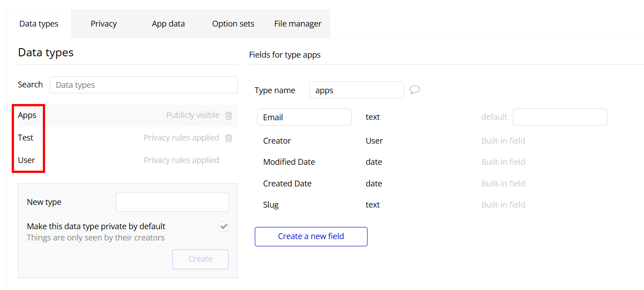
Task: Click the Create a new field button
Action: coord(311,236)
